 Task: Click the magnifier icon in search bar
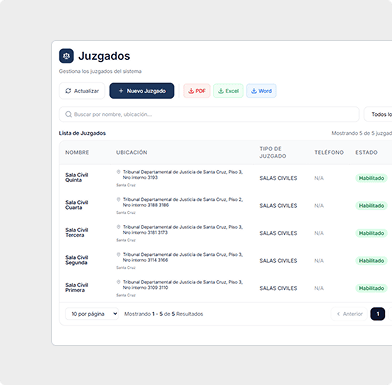[x=69, y=114]
